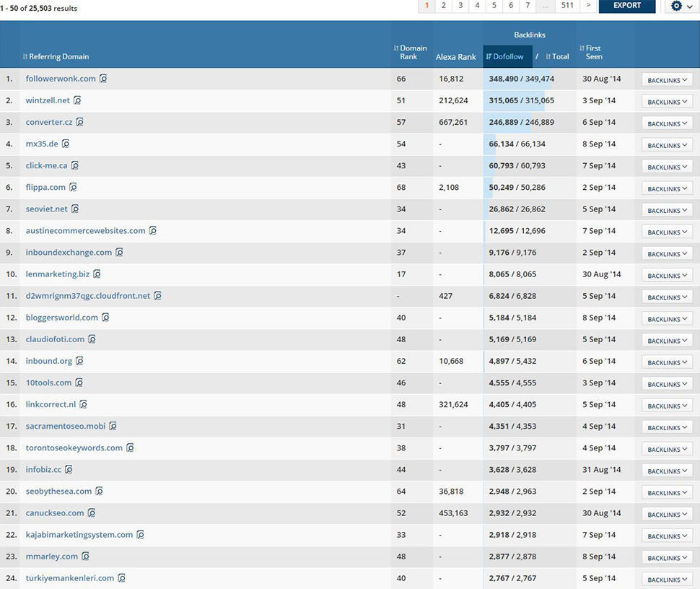Expand the chevron beside the gear icon
This screenshot has height=589, width=700.
pyautogui.click(x=688, y=6)
